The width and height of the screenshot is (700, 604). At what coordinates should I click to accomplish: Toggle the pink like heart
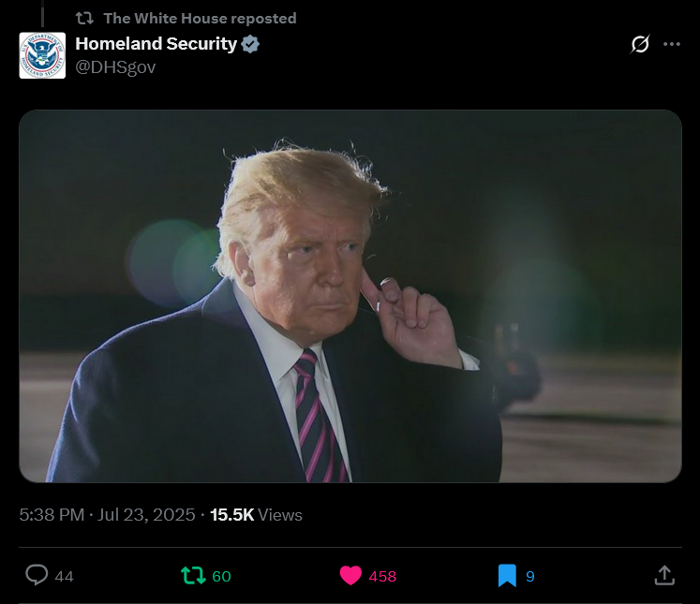tap(350, 575)
